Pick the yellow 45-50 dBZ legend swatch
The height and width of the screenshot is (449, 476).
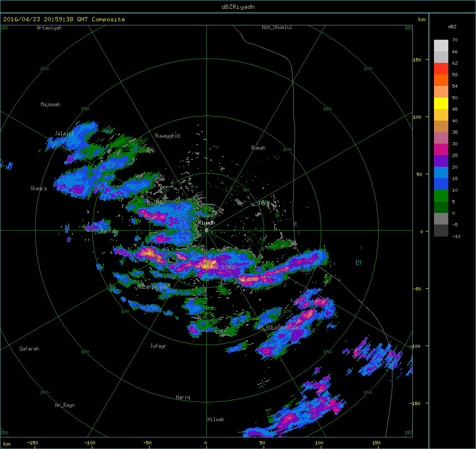441,103
